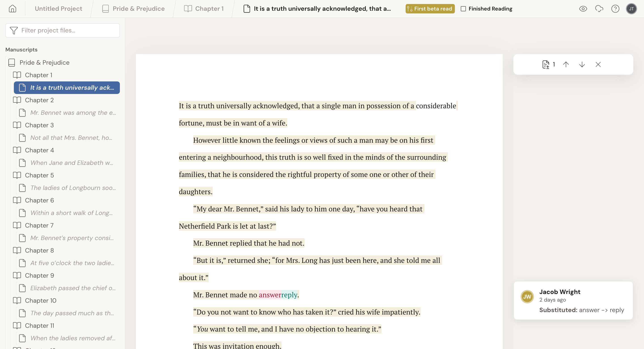Select Chapter 4 in sidebar
This screenshot has height=349, width=644.
tap(39, 150)
